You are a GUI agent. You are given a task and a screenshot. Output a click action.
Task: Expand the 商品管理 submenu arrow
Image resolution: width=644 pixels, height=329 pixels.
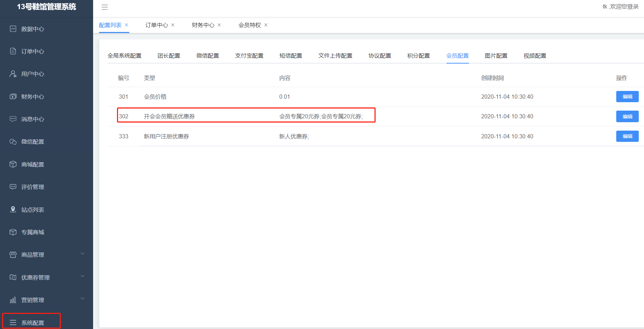coord(83,254)
